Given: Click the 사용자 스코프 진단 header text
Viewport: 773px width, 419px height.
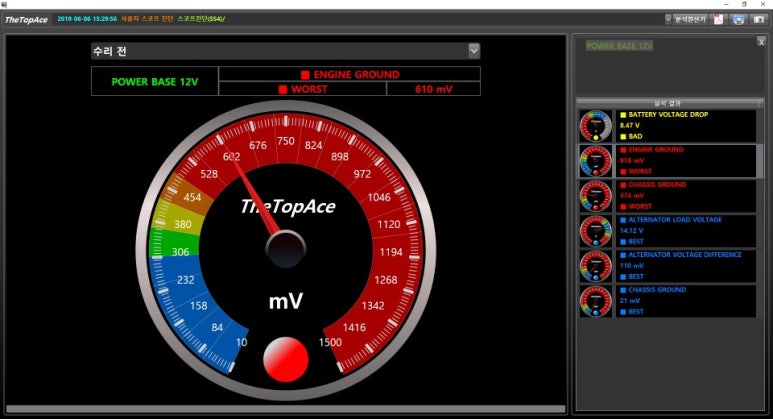Looking at the screenshot, I should tap(147, 19).
